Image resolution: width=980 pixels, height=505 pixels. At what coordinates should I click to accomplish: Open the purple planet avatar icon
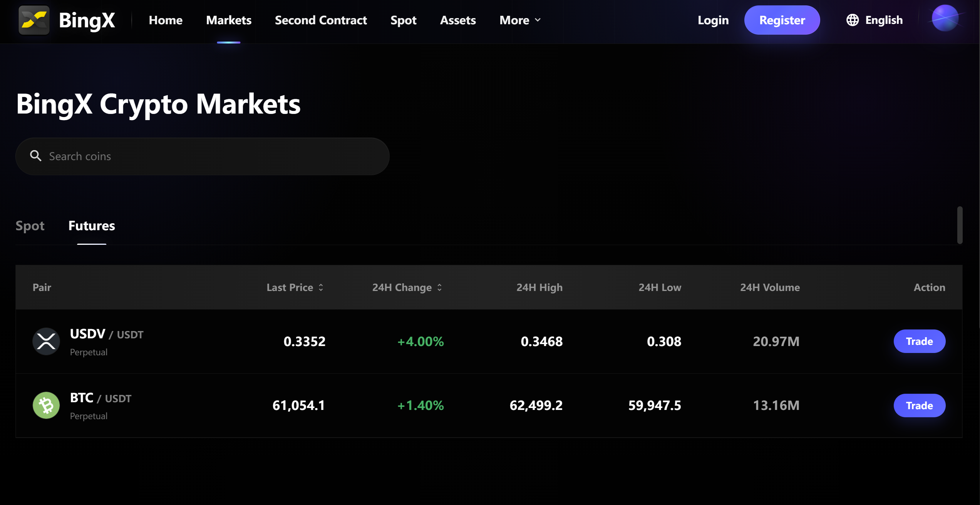(x=945, y=18)
